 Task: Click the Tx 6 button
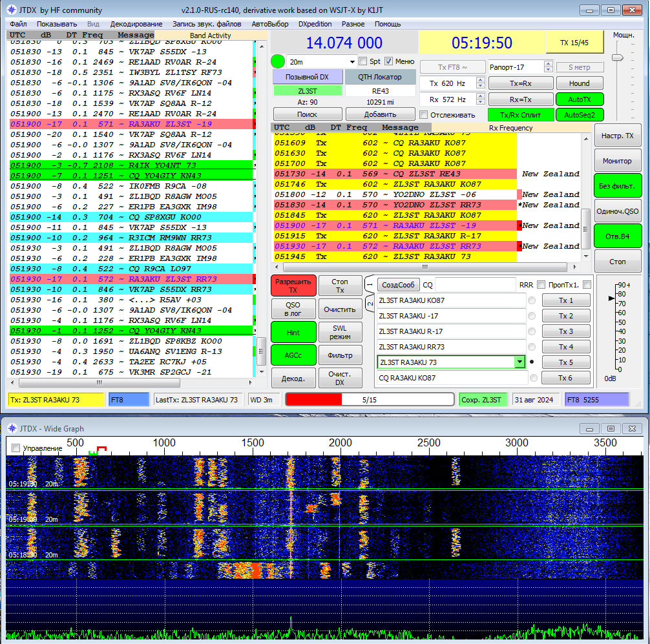tap(566, 377)
